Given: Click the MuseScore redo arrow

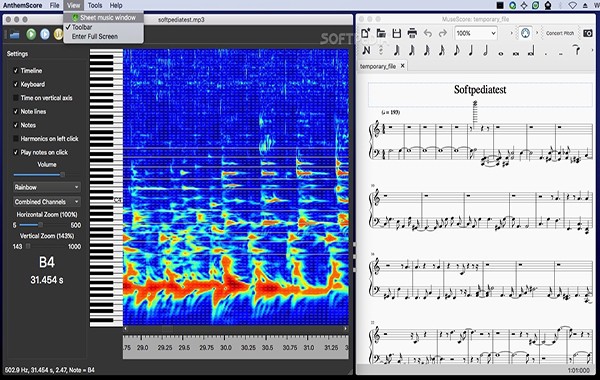Looking at the screenshot, I should tap(443, 33).
